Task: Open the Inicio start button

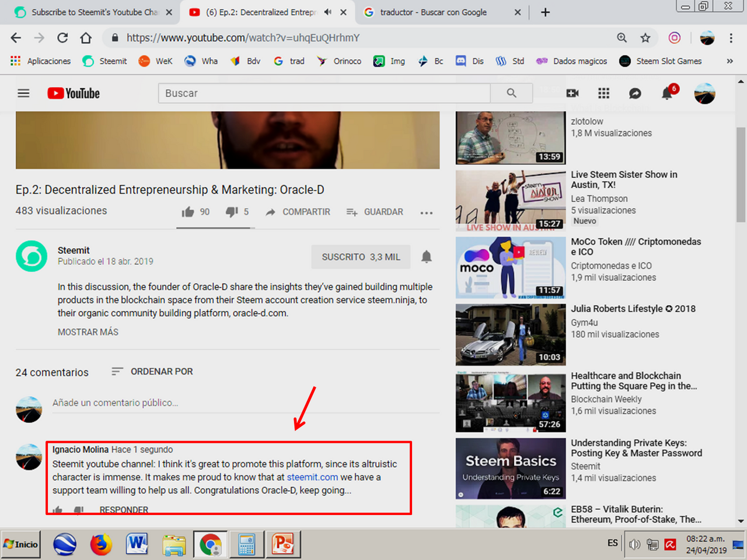Action: pyautogui.click(x=21, y=544)
